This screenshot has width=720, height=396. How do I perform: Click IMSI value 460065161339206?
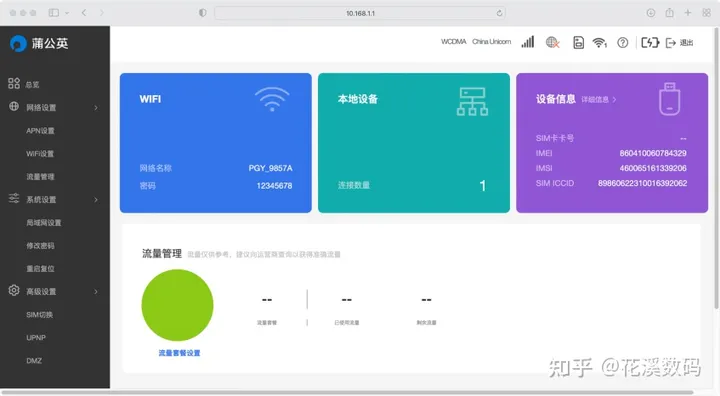coord(653,168)
